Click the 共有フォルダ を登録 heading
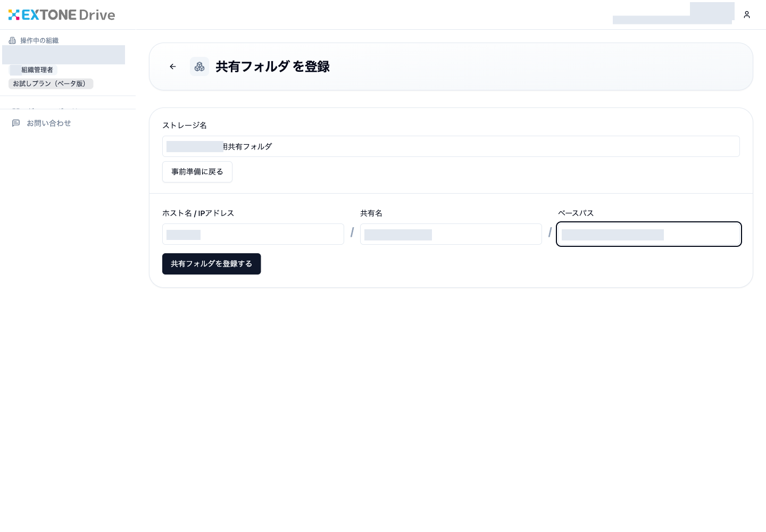 [272, 66]
